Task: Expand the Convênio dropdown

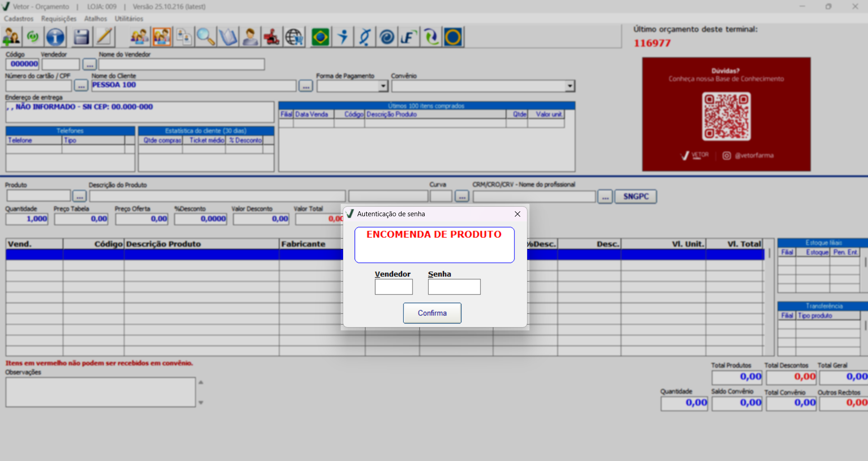Action: click(570, 86)
